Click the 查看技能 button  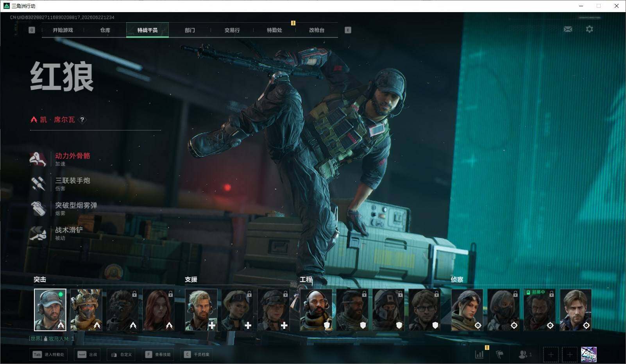(158, 355)
